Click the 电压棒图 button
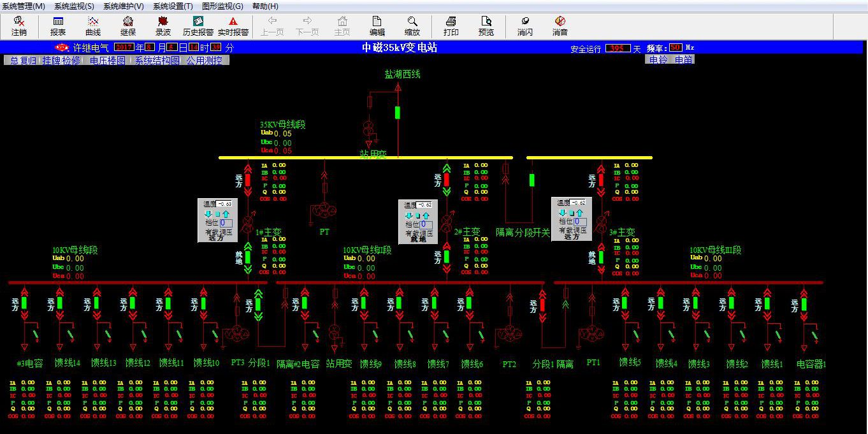 pyautogui.click(x=107, y=61)
